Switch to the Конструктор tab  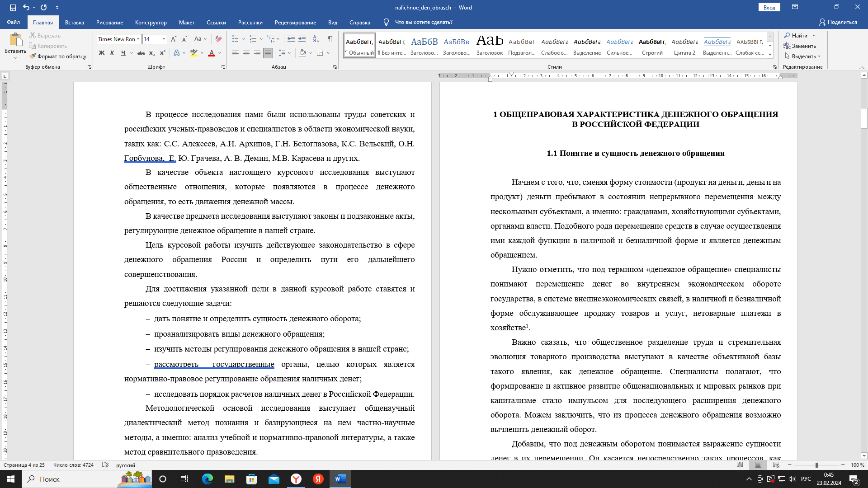pyautogui.click(x=151, y=22)
